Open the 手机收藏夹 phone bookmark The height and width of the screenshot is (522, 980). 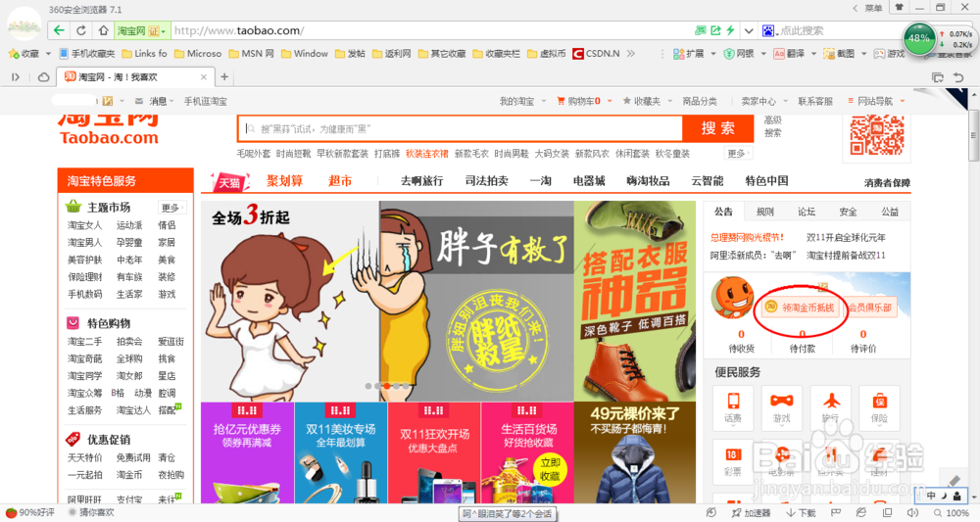(x=87, y=54)
